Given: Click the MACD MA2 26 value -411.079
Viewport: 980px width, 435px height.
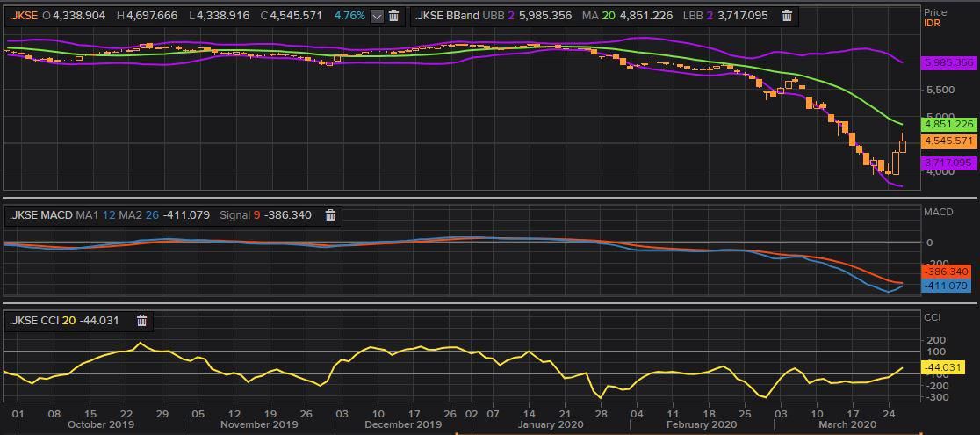Looking at the screenshot, I should 187,215.
